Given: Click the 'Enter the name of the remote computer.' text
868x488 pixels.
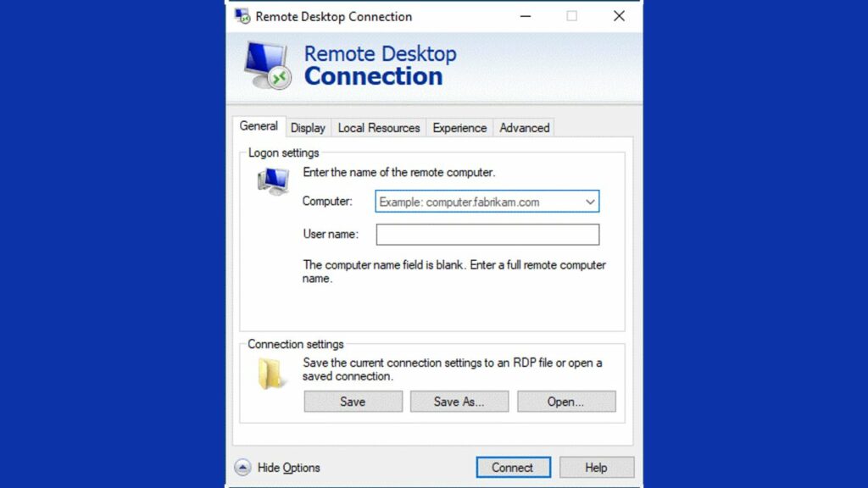Looking at the screenshot, I should pyautogui.click(x=399, y=173).
